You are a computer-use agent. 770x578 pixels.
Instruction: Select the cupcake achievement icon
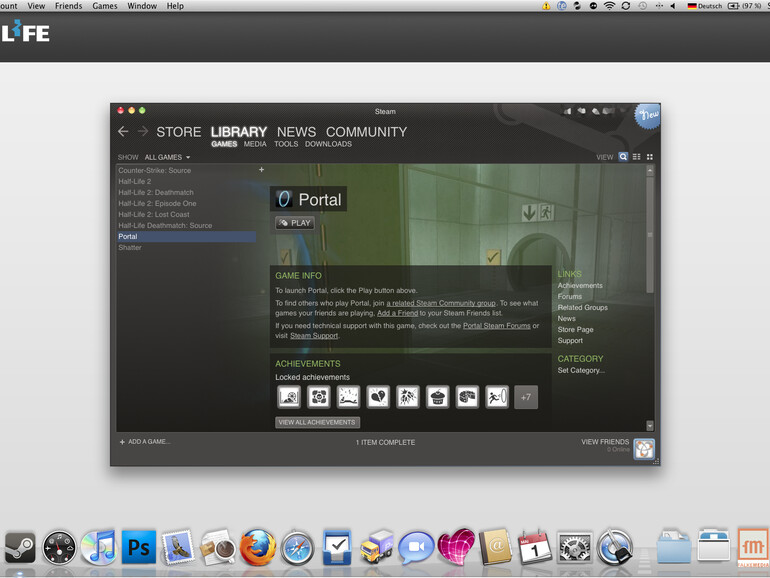click(x=438, y=397)
